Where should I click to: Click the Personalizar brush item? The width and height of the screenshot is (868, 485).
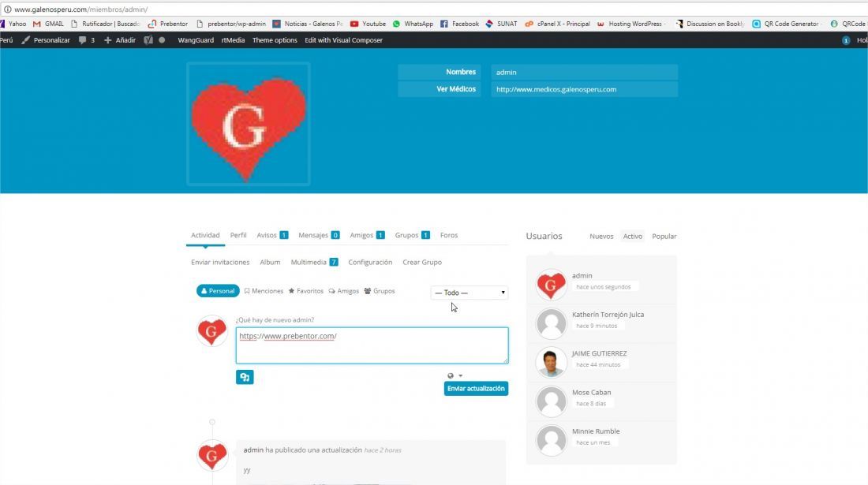[x=46, y=39]
